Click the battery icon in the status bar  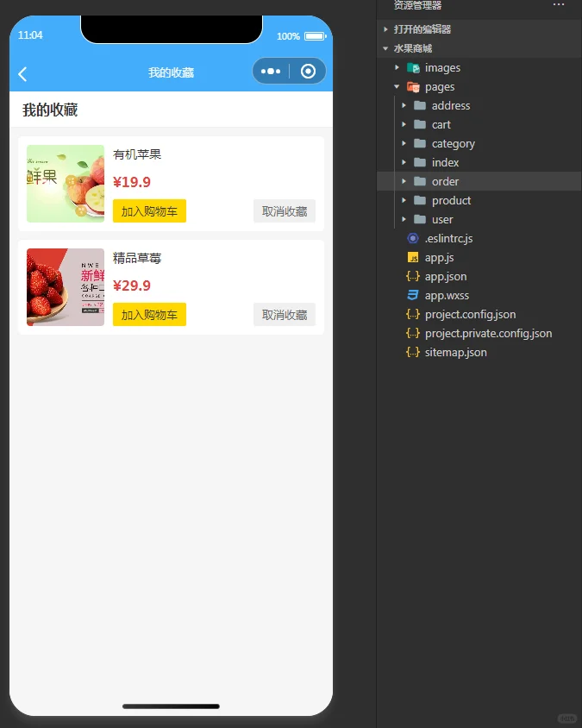pos(315,36)
